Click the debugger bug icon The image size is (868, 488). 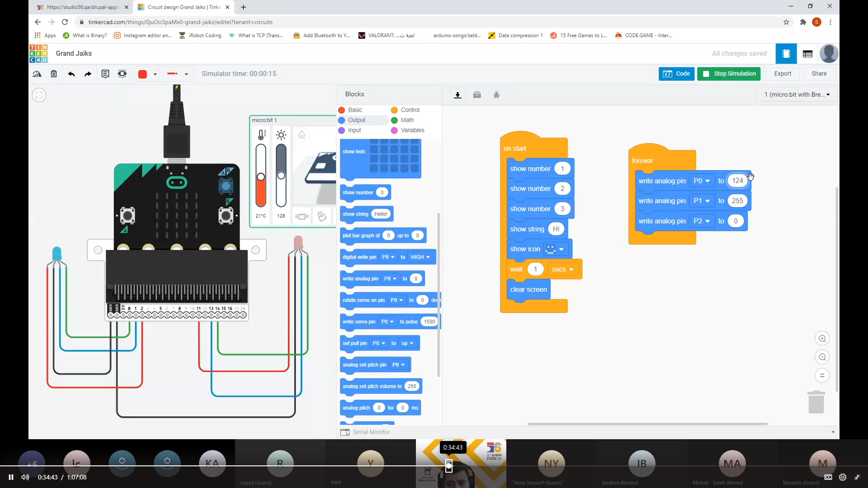496,95
